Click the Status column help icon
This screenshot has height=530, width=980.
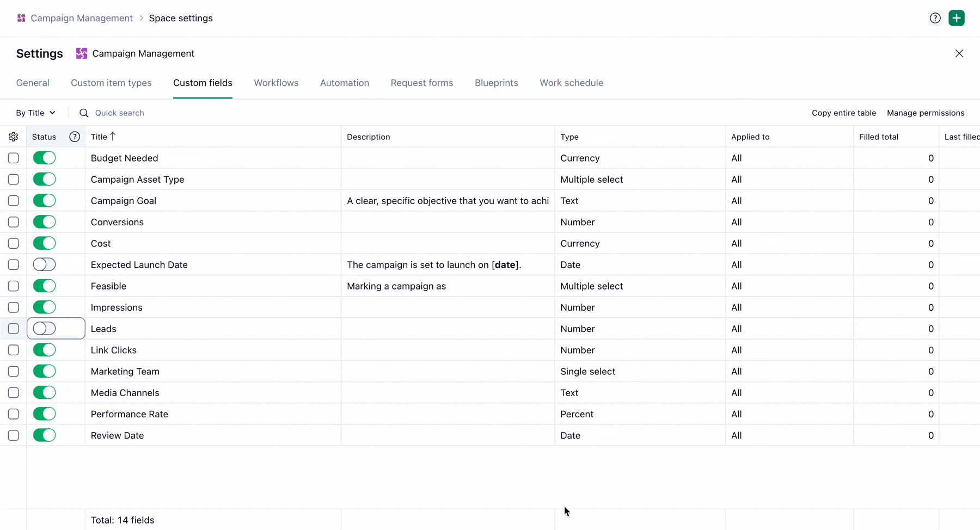pos(75,137)
